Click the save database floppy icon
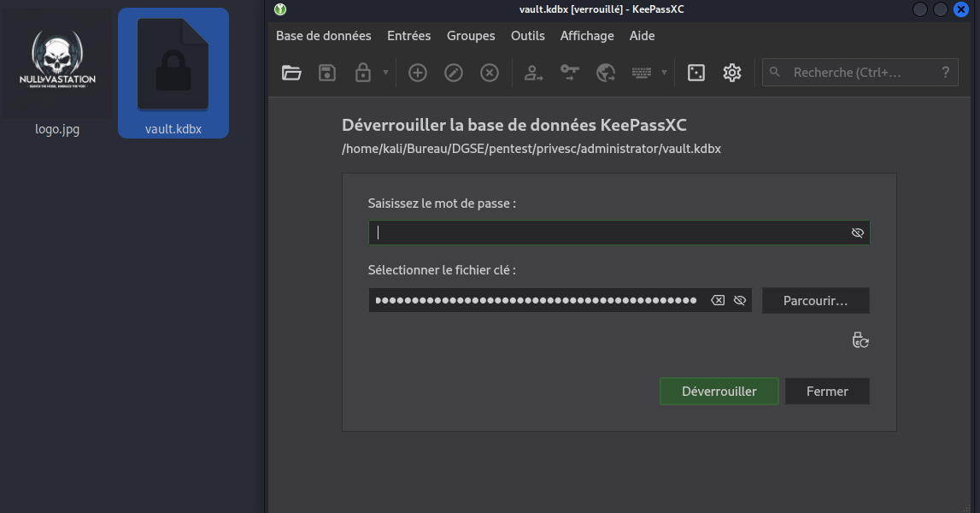 pyautogui.click(x=327, y=73)
